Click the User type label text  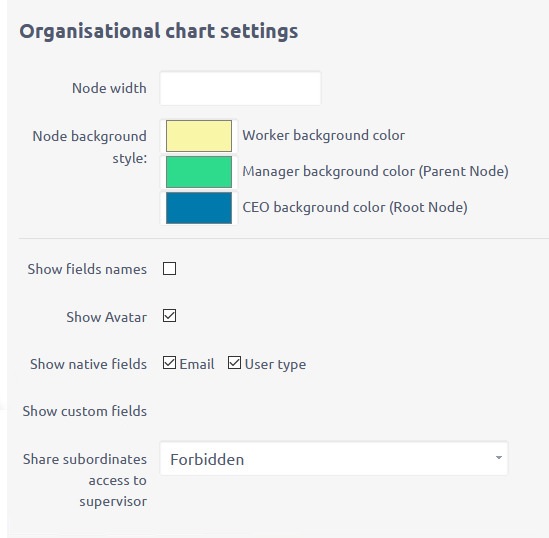pos(276,365)
